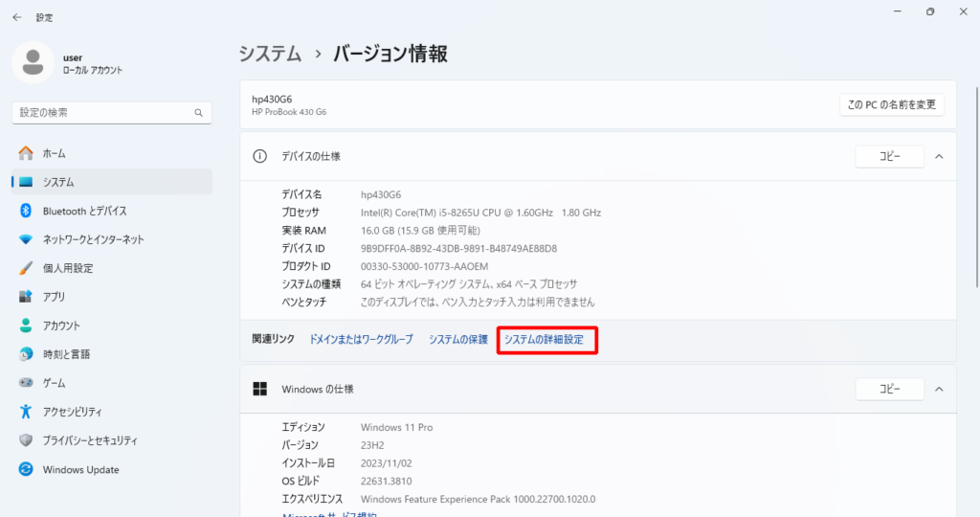This screenshot has height=517, width=980.
Task: Collapse the Windows の仕様 section chevron
Action: click(x=939, y=389)
